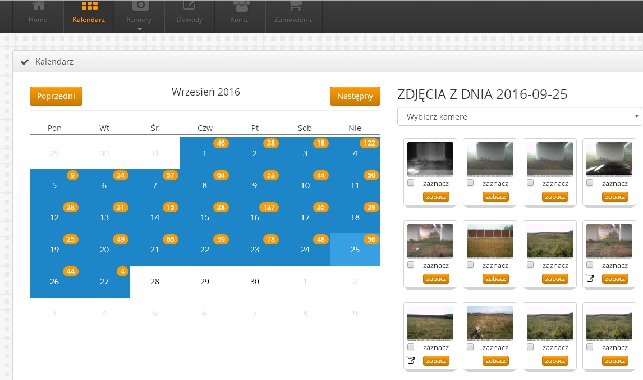The height and width of the screenshot is (380, 643).
Task: Tick zaznacz checkbox under person-in-field photo
Action: pos(470,347)
